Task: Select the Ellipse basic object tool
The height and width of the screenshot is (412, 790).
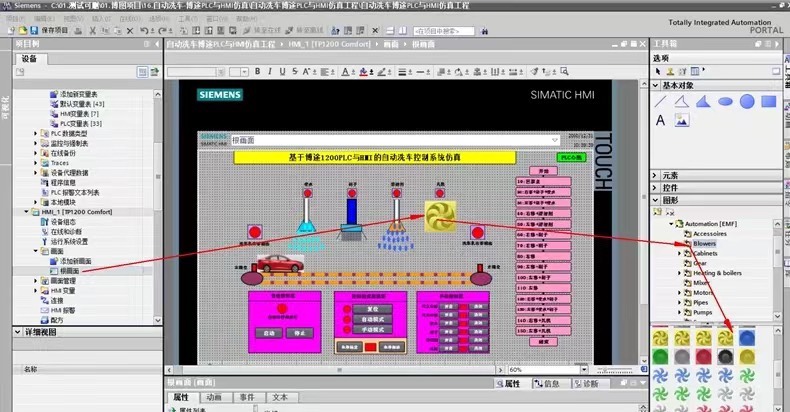Action: (725, 102)
